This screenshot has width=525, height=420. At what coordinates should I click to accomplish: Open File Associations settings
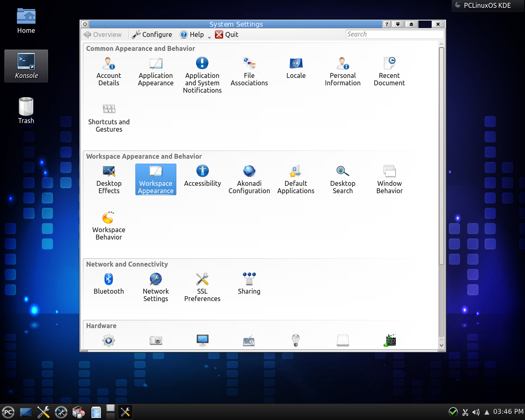(249, 72)
